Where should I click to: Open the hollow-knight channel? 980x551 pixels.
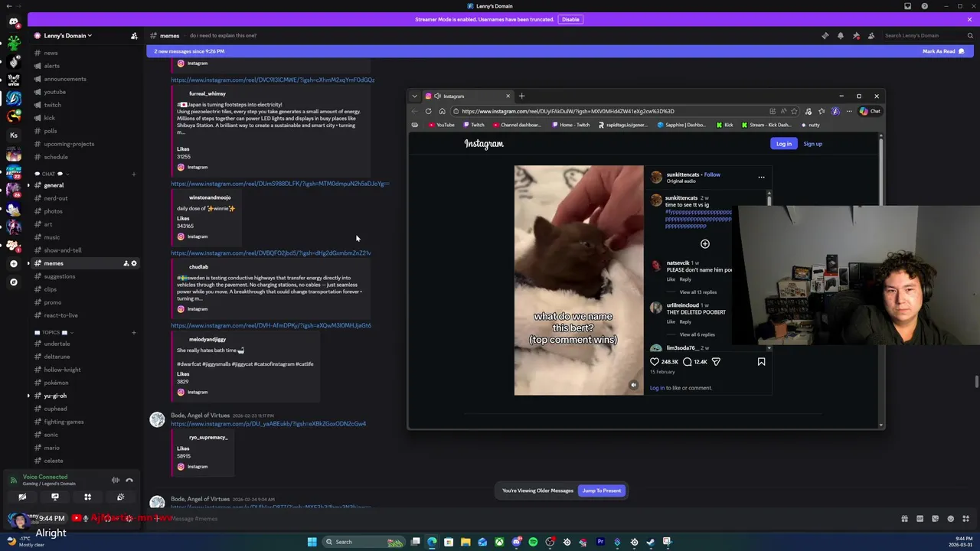pyautogui.click(x=62, y=370)
